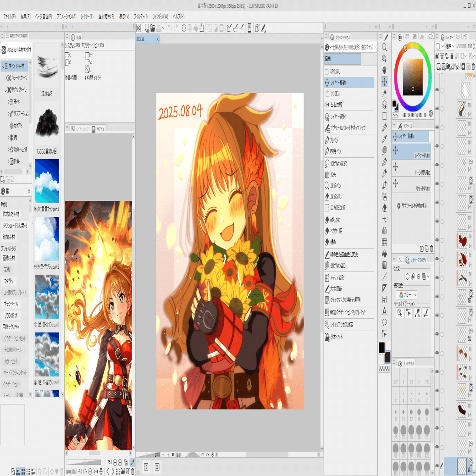Screen dimensions: 476x476
Task: Click the smartphone connect toolbar icon
Action: tap(249, 28)
